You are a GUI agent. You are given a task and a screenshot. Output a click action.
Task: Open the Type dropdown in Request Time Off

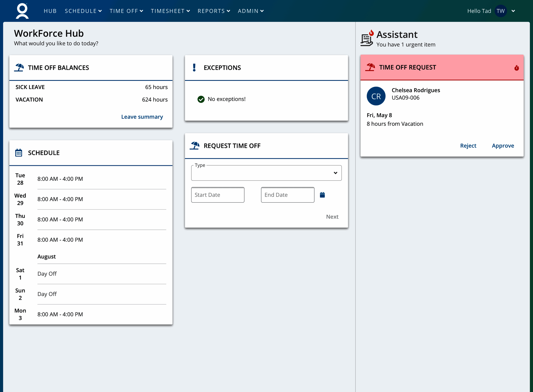pyautogui.click(x=266, y=173)
